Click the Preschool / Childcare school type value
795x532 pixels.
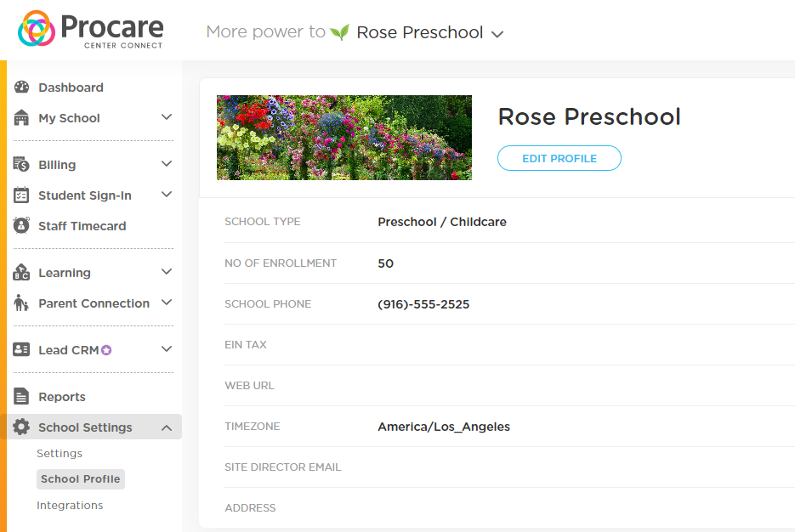pos(442,222)
